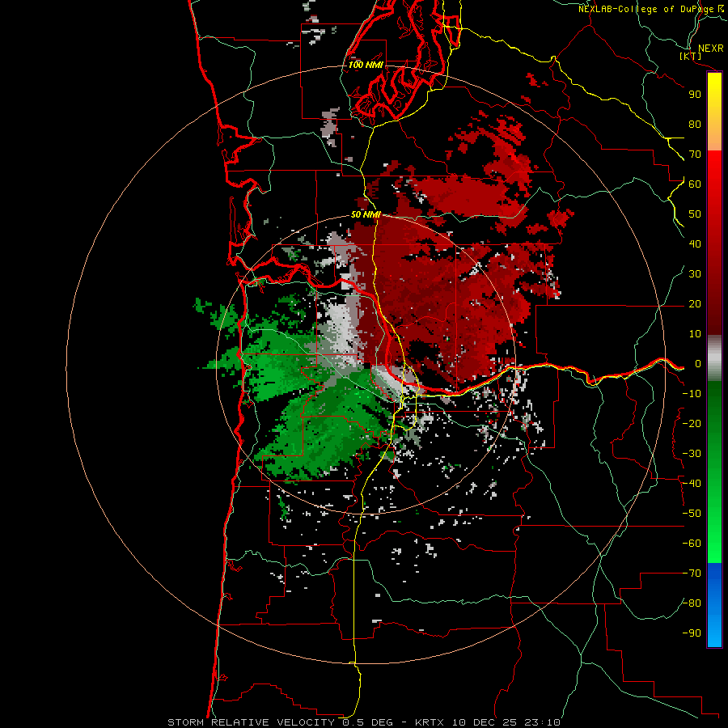Click the 40 value on the velocity scale

coord(695,243)
